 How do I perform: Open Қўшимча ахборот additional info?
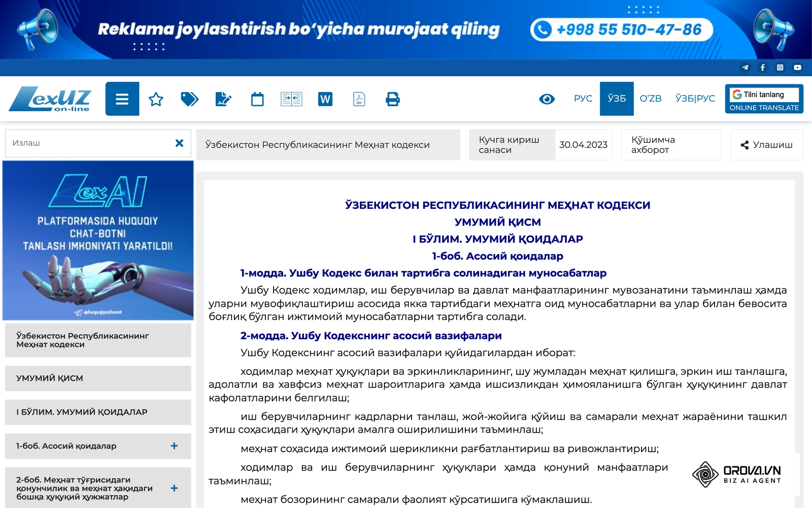pyautogui.click(x=671, y=145)
